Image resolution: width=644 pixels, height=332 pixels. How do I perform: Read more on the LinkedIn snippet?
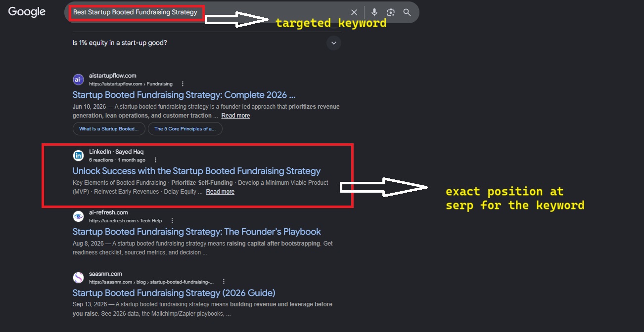(220, 192)
